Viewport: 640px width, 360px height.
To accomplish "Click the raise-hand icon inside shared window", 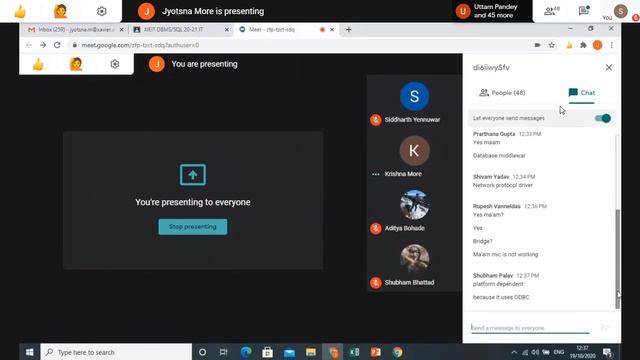I will point(76,64).
